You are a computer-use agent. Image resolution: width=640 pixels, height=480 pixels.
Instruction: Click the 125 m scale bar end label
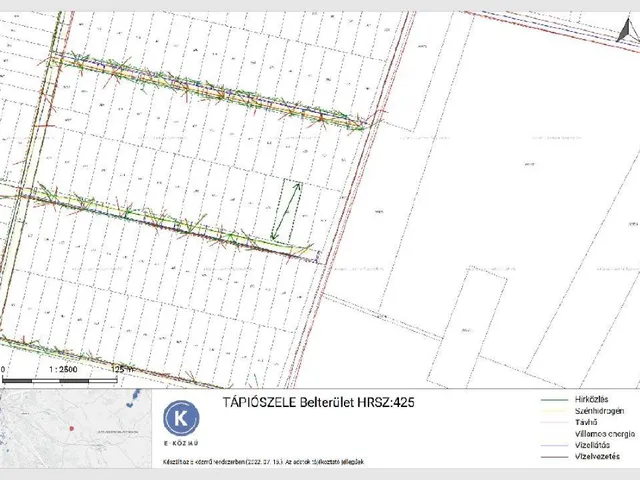click(123, 369)
